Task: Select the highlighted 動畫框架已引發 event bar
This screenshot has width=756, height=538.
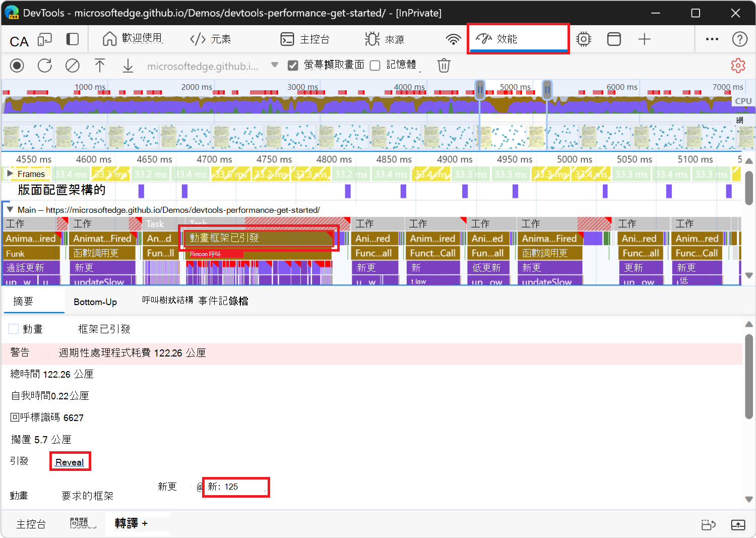Action: coord(258,238)
